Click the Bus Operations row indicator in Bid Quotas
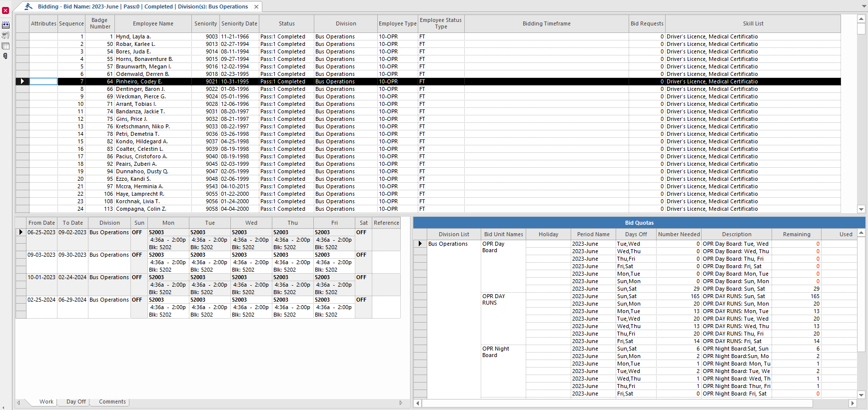The height and width of the screenshot is (410, 868). coord(420,244)
